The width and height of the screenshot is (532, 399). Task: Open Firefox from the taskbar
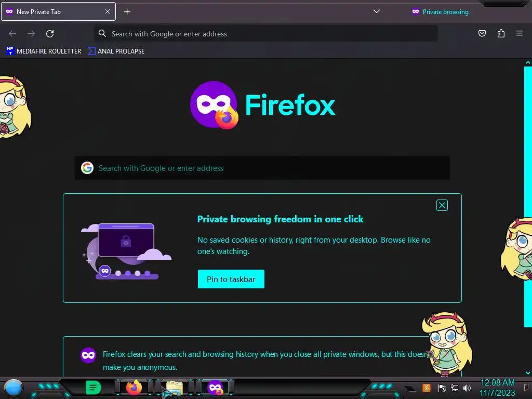click(134, 388)
